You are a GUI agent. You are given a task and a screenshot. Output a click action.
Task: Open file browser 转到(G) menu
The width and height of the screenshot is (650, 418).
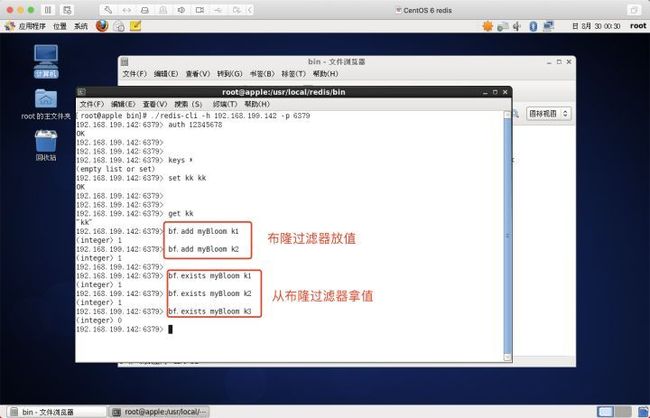(230, 74)
